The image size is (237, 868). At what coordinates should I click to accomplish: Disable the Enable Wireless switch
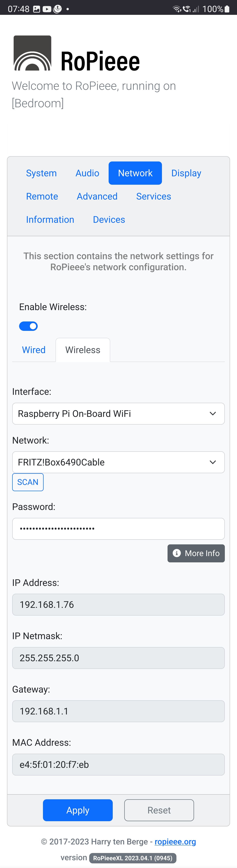pos(28,326)
